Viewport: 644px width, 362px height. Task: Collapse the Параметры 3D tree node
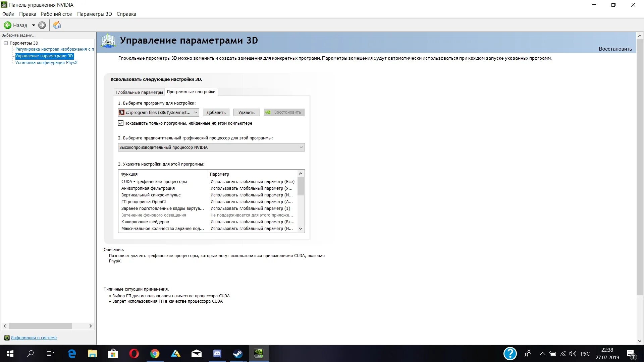[6, 43]
